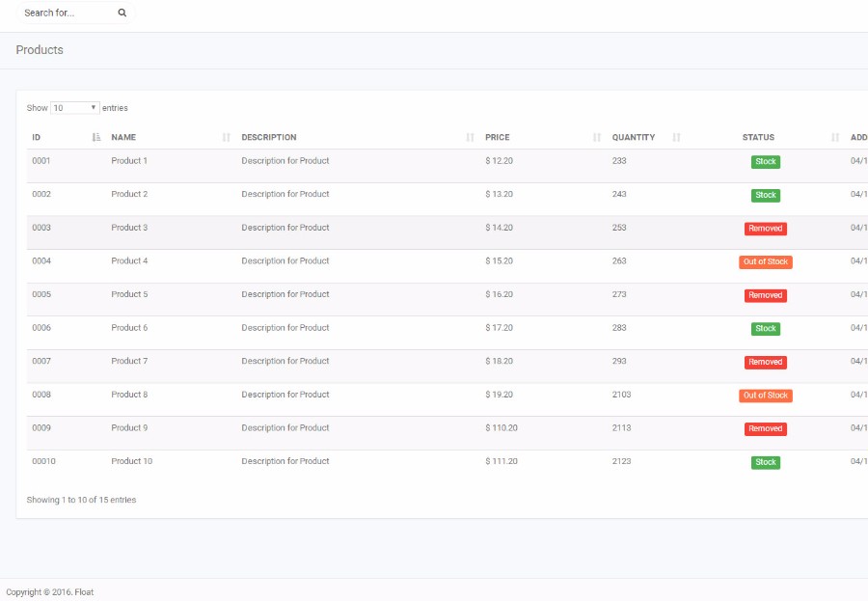Click the Price column sort arrows
The width and height of the screenshot is (868, 601).
(597, 137)
